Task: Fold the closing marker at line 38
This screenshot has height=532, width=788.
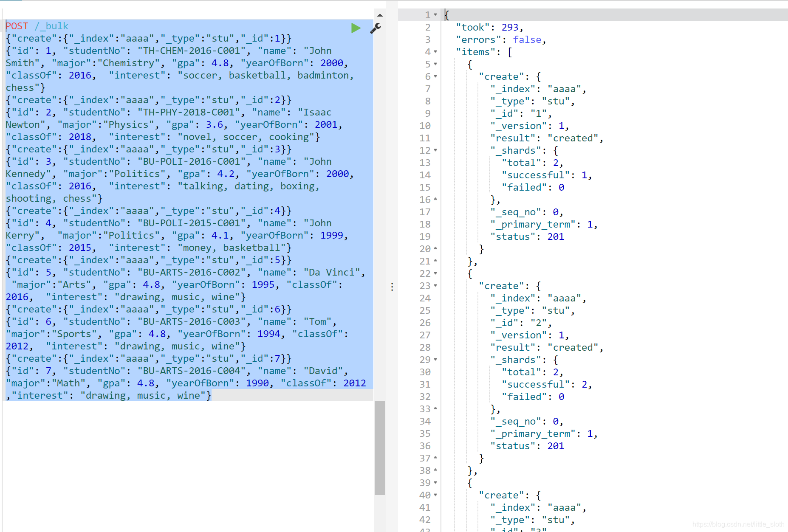Action: pyautogui.click(x=435, y=470)
